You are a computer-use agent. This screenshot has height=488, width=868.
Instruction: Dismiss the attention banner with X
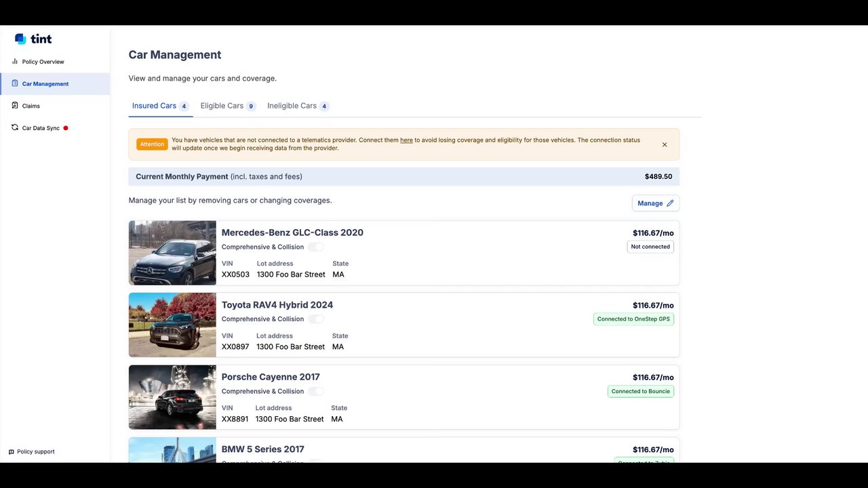click(665, 144)
